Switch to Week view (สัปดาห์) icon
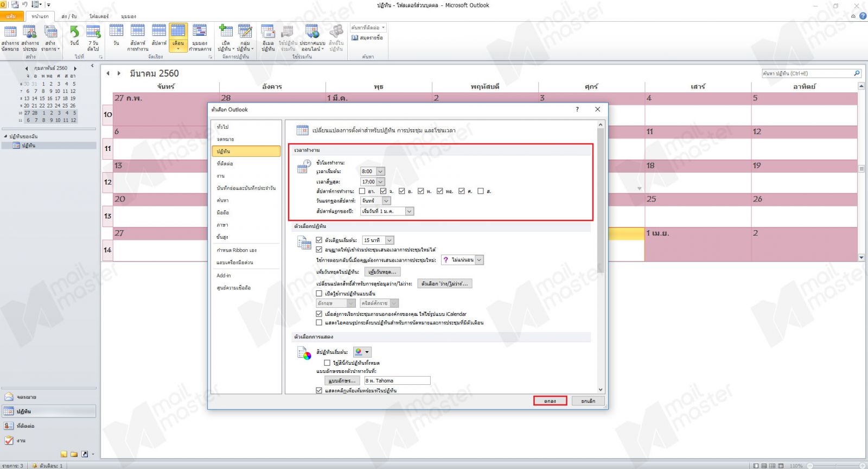The width and height of the screenshot is (868, 469). pos(159,35)
